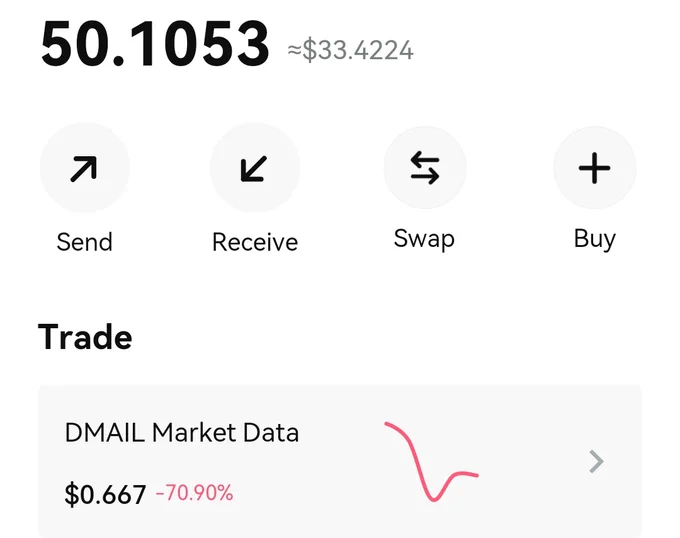This screenshot has height=538, width=680.
Task: Tap the DMAIL Market Data title text
Action: [x=182, y=433]
